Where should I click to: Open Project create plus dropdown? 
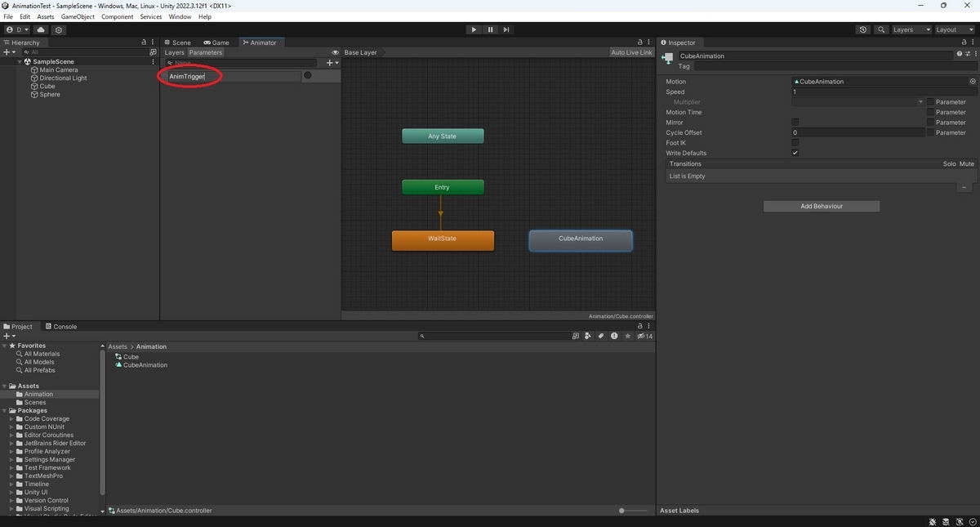click(x=10, y=336)
